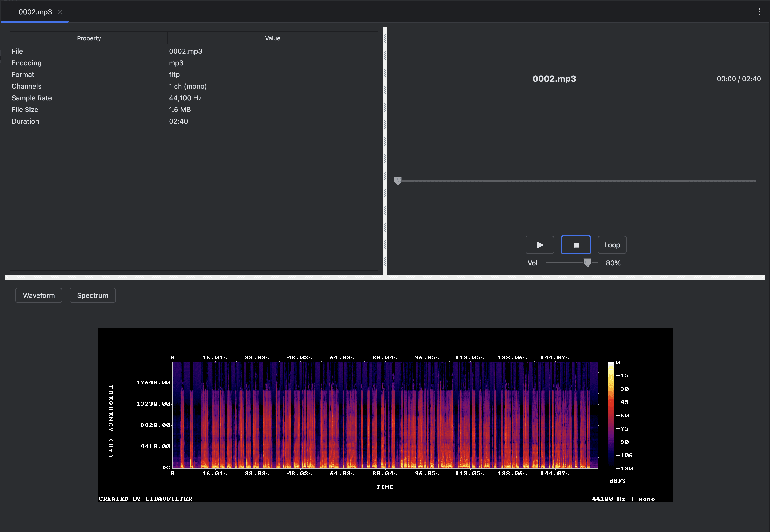The image size is (770, 532).
Task: Select the File property row
Action: 193,51
